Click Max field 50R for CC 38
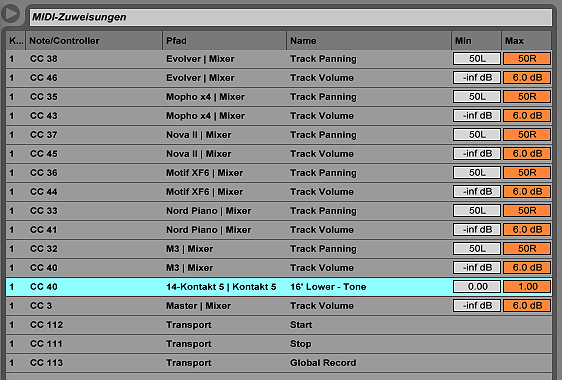Image resolution: width=562 pixels, height=380 pixels. 527,59
